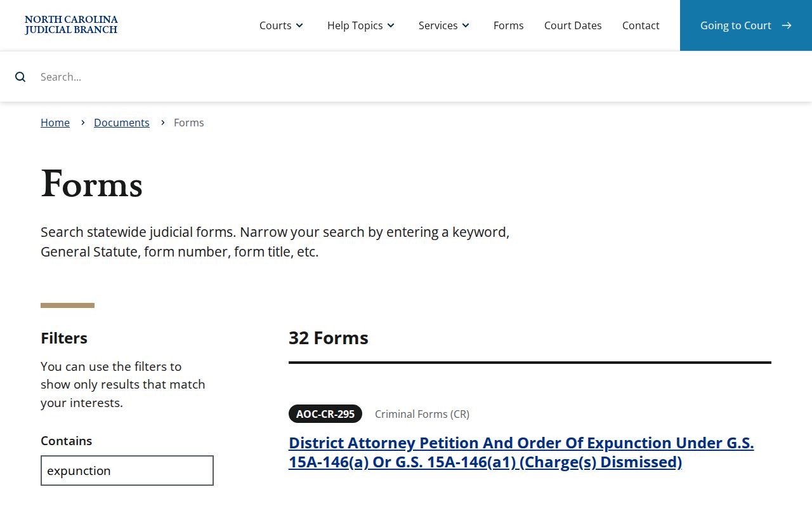The width and height of the screenshot is (812, 508).
Task: Open the Forms navigation item
Action: point(509,25)
